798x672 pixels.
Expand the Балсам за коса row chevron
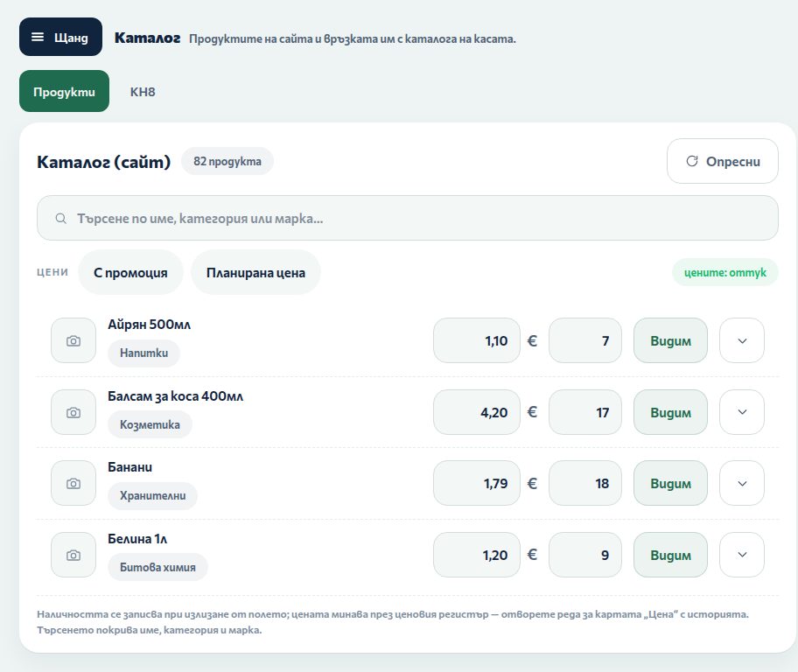click(742, 412)
